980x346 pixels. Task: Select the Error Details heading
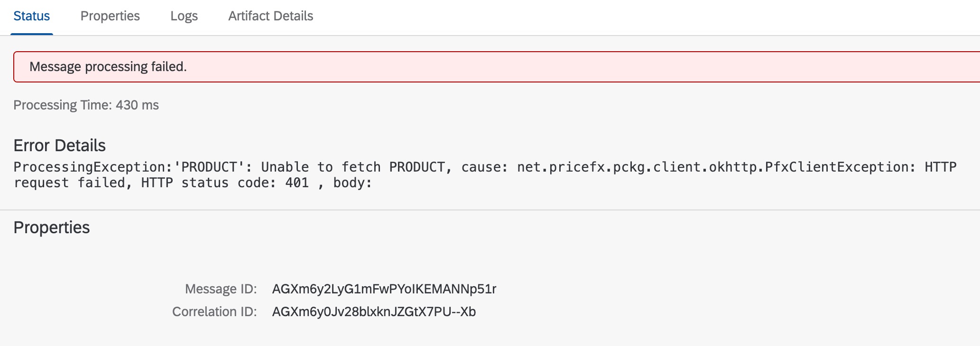pos(60,146)
